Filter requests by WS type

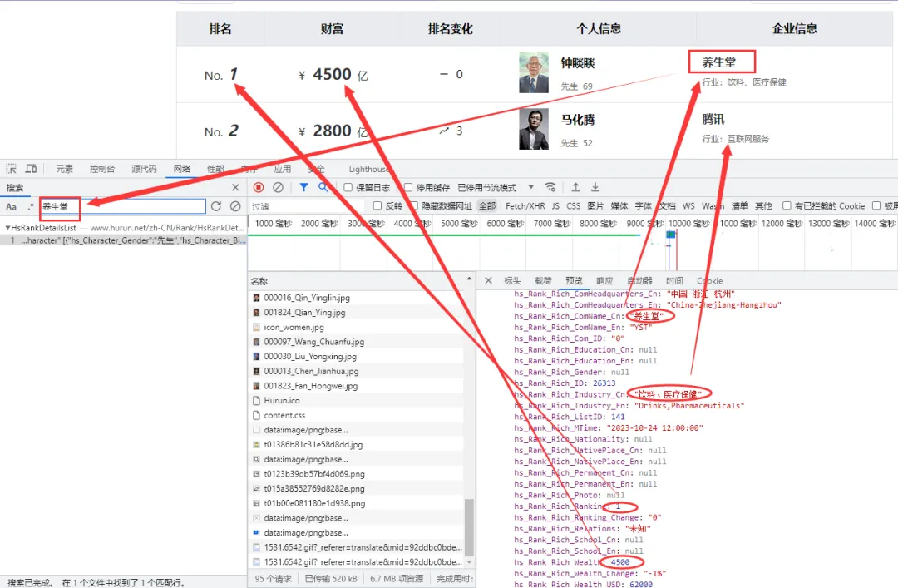tap(688, 205)
